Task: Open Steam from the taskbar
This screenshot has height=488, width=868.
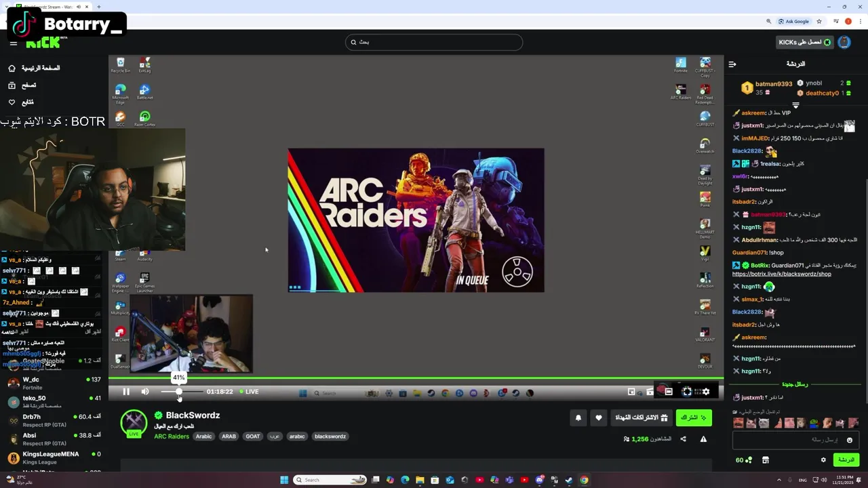Action: [569, 480]
